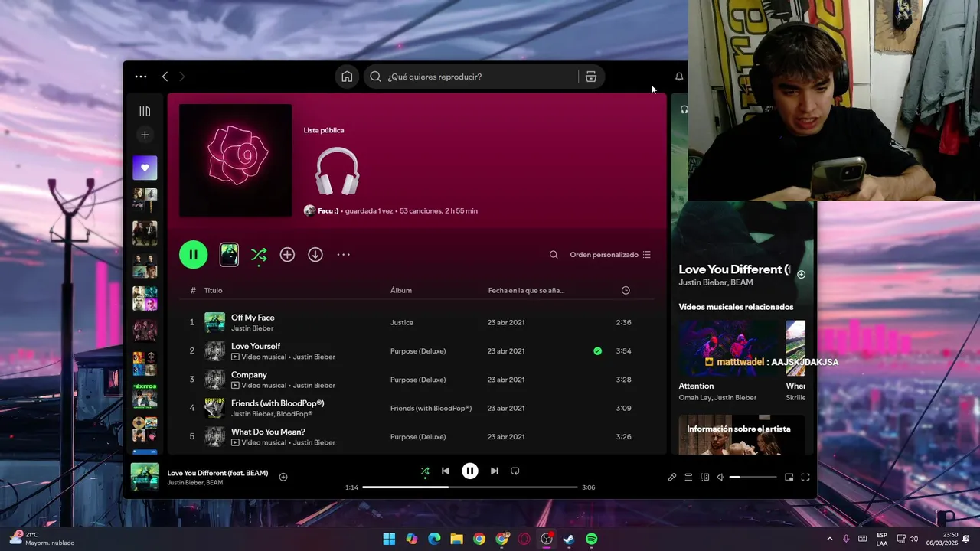Image resolution: width=980 pixels, height=551 pixels.
Task: Click the now playing album art thumbnail
Action: click(x=145, y=477)
